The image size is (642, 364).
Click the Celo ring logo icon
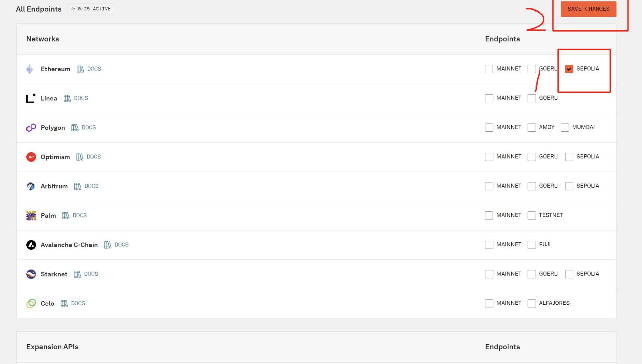(x=31, y=303)
